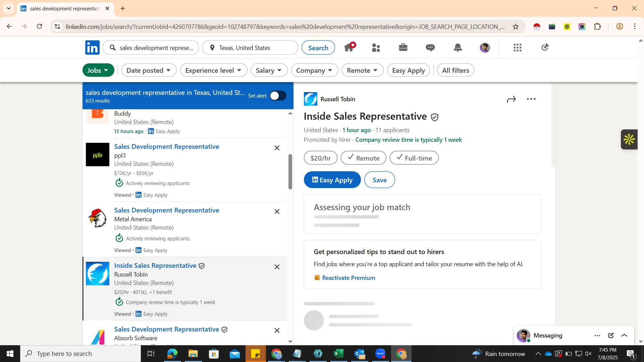Viewport: 644px width, 362px height.
Task: Select the sales development LinkedIn browser tab
Action: (x=65, y=9)
